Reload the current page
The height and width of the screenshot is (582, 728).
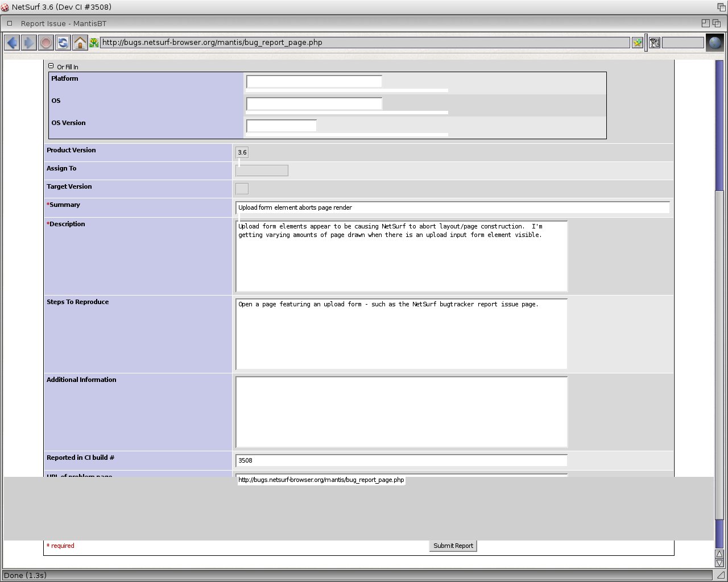tap(63, 43)
